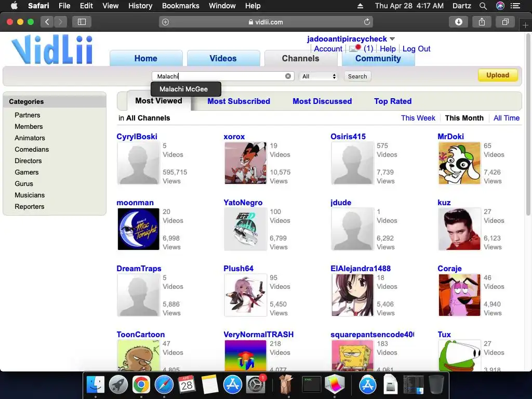Click Safari's forward navigation arrow
The width and height of the screenshot is (532, 399).
click(60, 22)
